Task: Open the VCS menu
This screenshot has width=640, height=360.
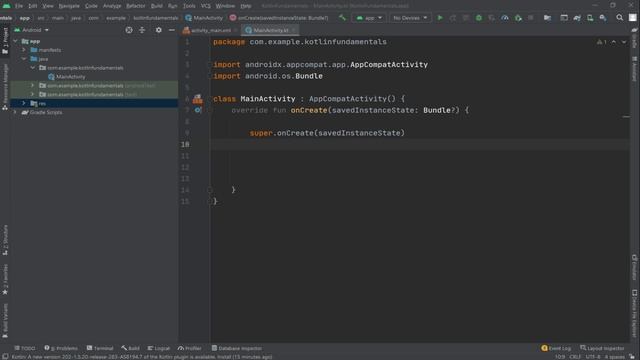Action: pos(206,6)
